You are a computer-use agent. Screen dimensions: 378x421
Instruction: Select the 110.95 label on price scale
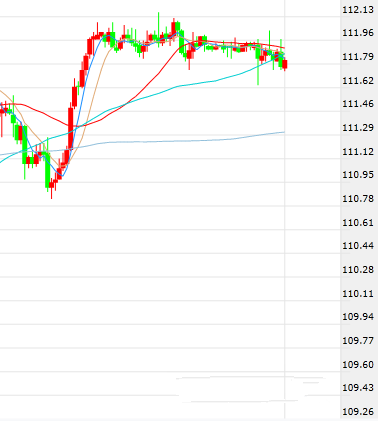coord(358,174)
